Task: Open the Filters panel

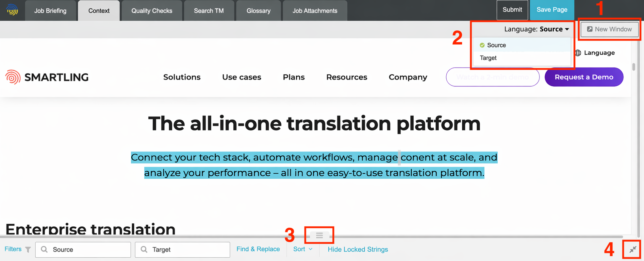Action: pyautogui.click(x=13, y=249)
